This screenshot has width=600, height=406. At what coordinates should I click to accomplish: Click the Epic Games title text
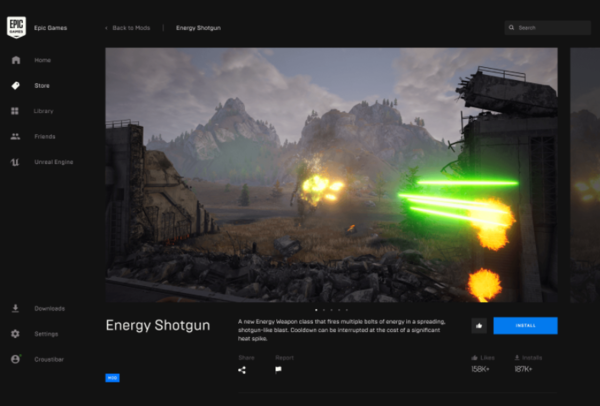51,28
